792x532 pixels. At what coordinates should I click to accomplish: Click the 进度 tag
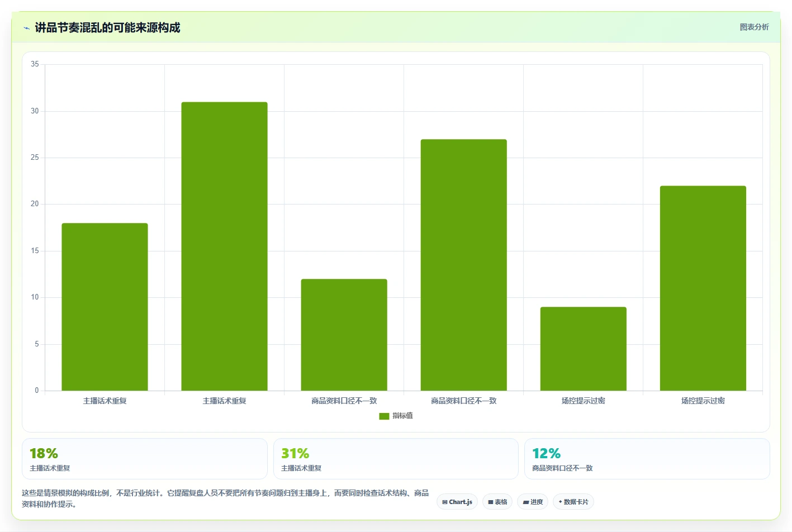point(533,502)
